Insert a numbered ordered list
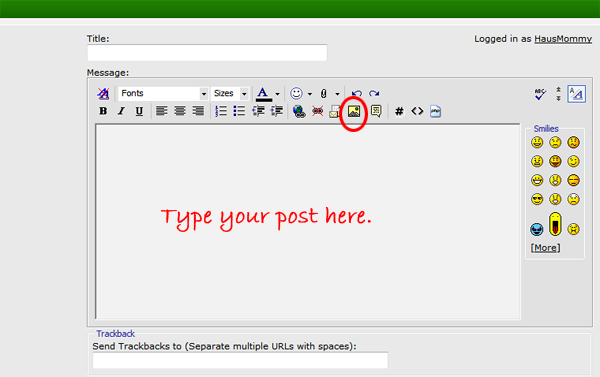The width and height of the screenshot is (600, 377). (221, 111)
